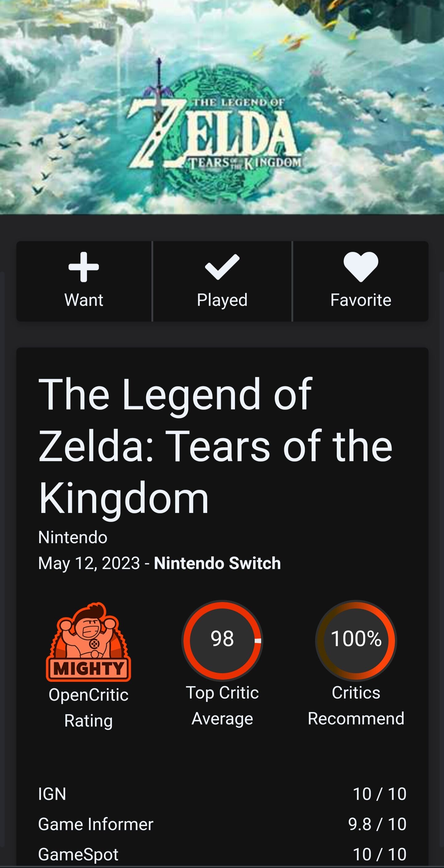
Task: Mark game as Played label
Action: click(x=222, y=300)
